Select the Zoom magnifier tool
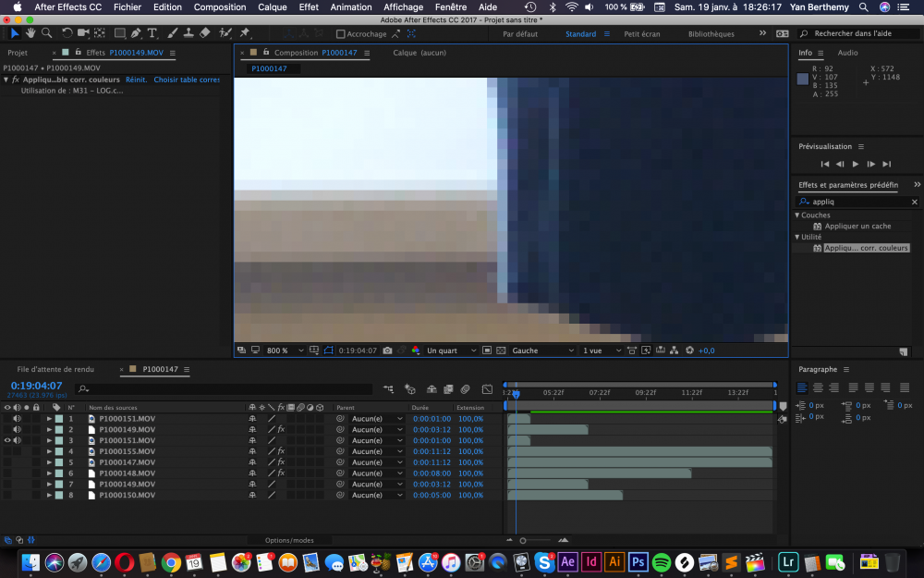924x578 pixels. (46, 33)
